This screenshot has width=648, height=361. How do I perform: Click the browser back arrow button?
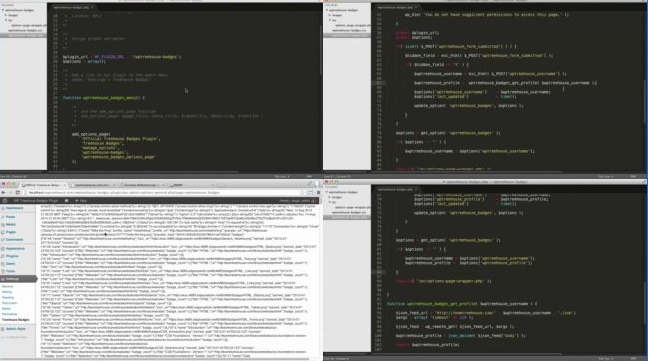[4, 192]
